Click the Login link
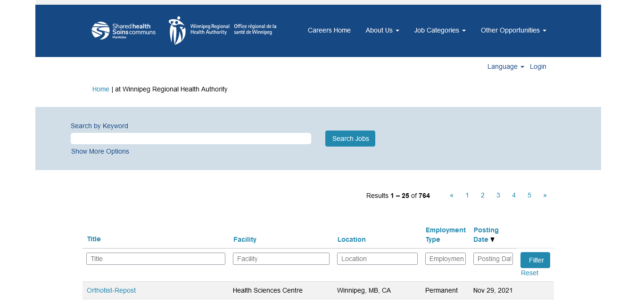644x303 pixels. pyautogui.click(x=538, y=66)
